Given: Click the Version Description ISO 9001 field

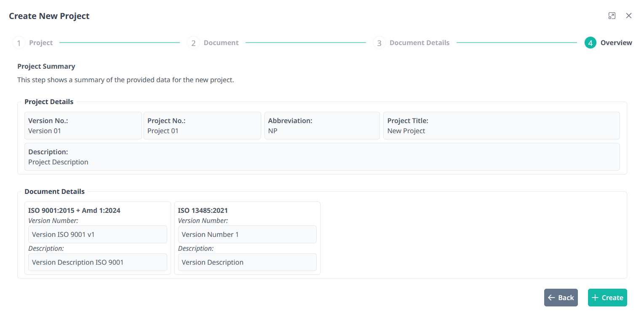Looking at the screenshot, I should point(98,262).
